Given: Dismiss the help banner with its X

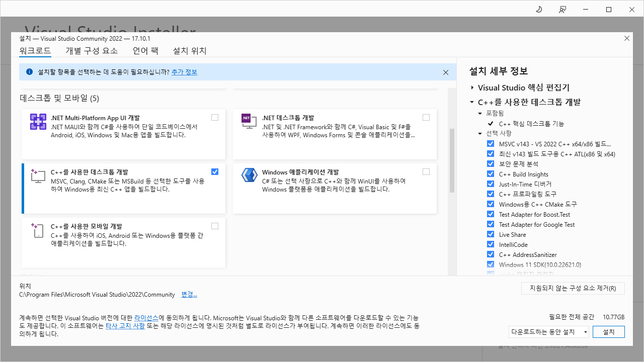Looking at the screenshot, I should click(x=445, y=72).
